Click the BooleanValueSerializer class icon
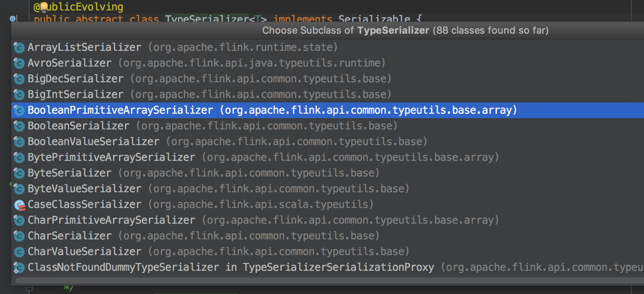Image resolution: width=644 pixels, height=294 pixels. pyautogui.click(x=19, y=142)
